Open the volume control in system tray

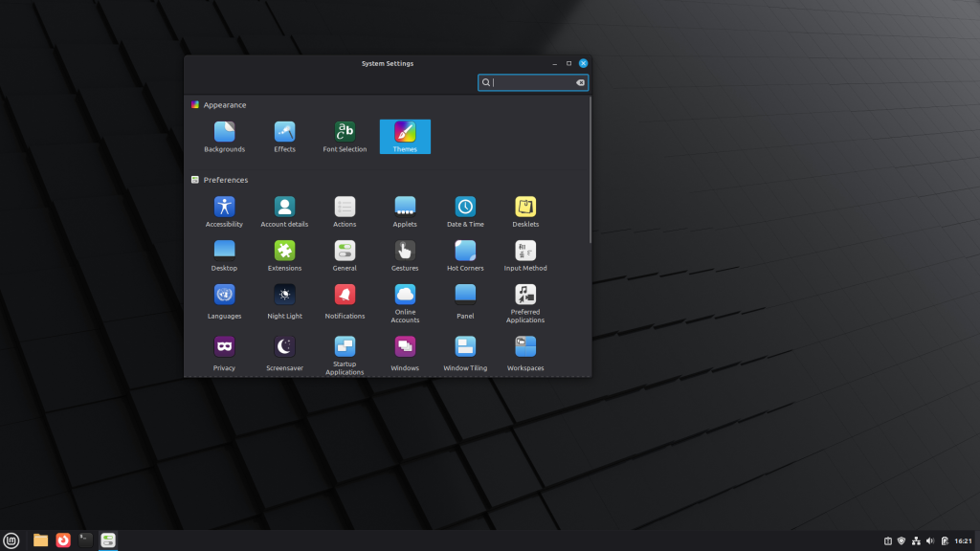(930, 541)
